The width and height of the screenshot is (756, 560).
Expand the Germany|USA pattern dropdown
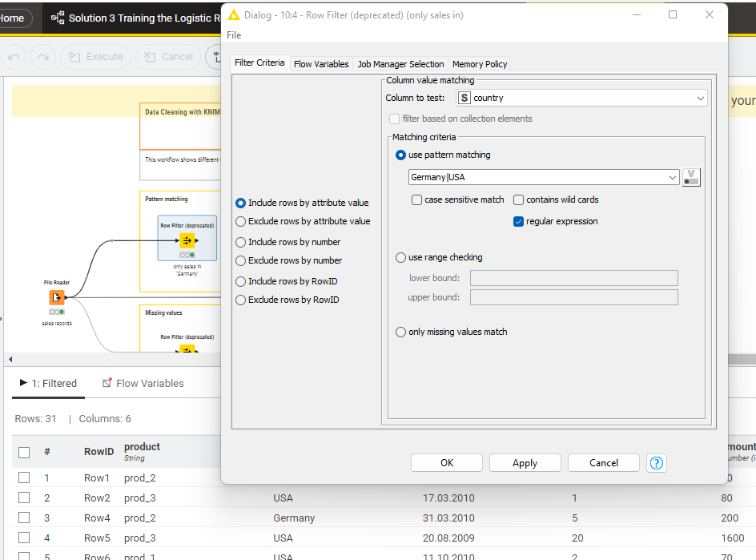click(674, 176)
